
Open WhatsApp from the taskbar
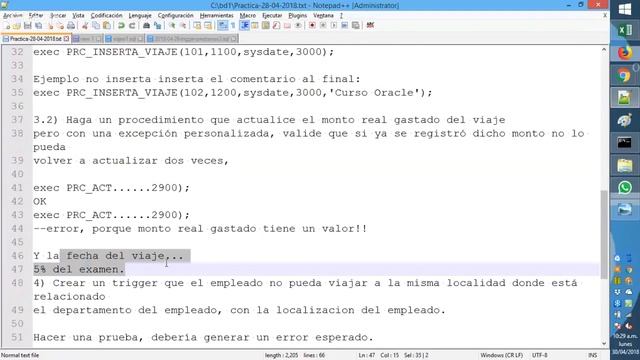click(625, 187)
